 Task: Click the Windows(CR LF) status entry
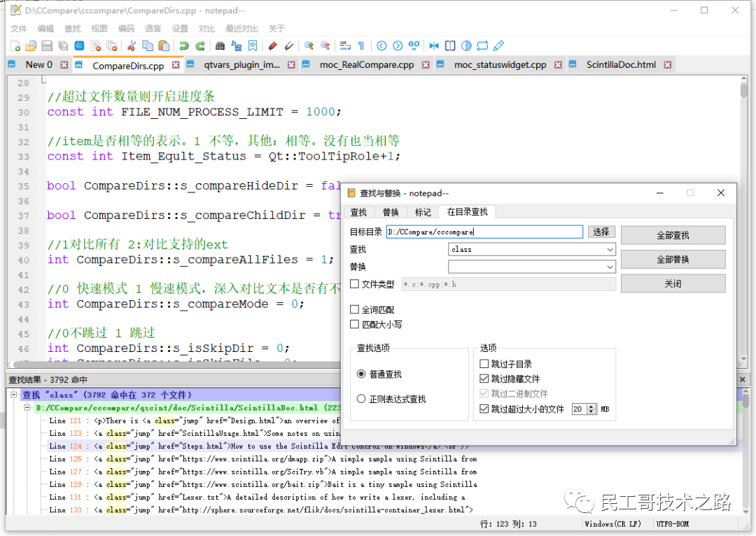612,524
